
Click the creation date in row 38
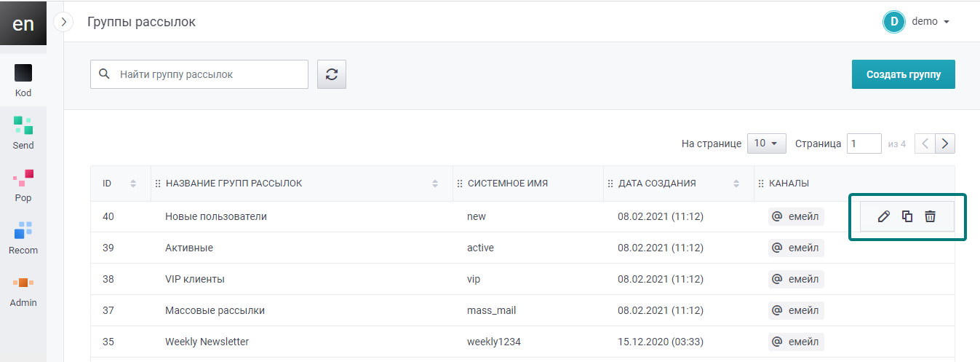(661, 279)
